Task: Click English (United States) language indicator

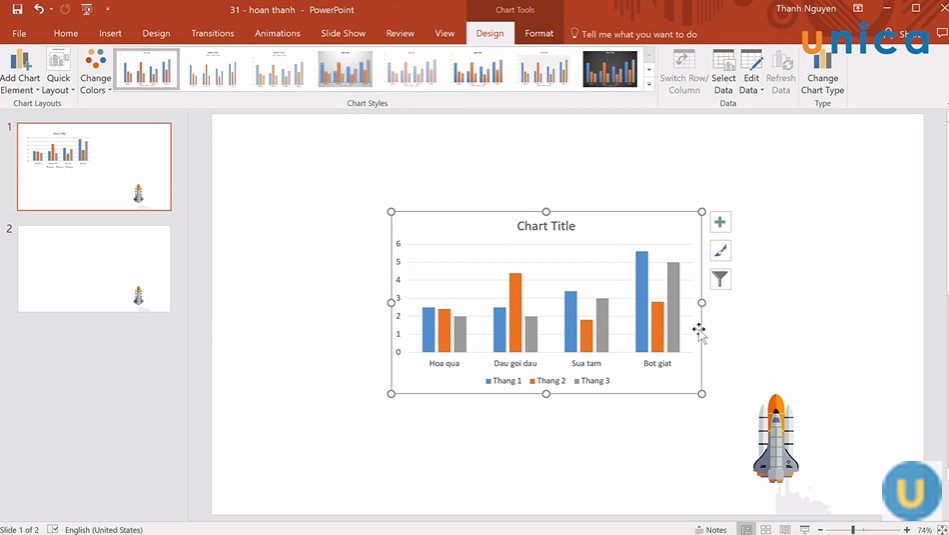Action: point(104,530)
